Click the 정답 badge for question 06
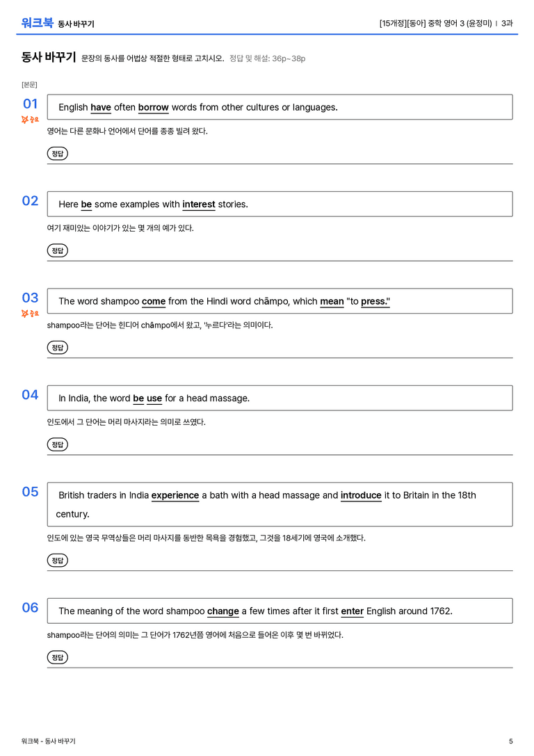This screenshot has width=534, height=756. pos(57,658)
